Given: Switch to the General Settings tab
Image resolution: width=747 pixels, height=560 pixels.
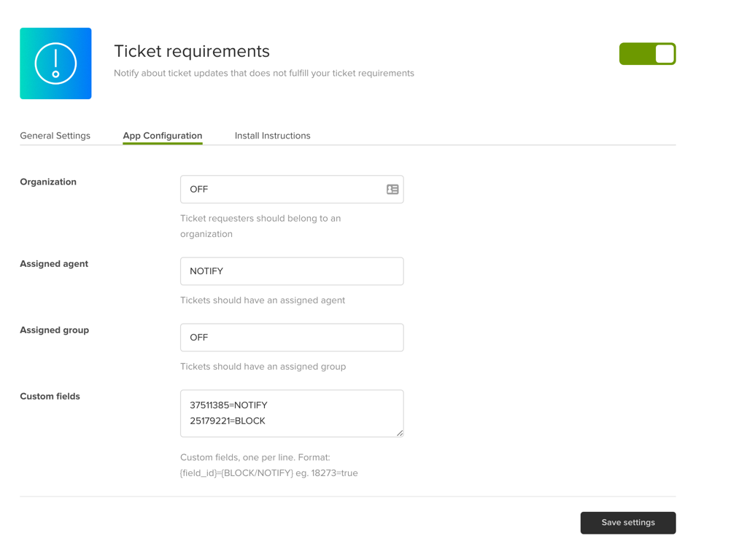Looking at the screenshot, I should (x=55, y=136).
